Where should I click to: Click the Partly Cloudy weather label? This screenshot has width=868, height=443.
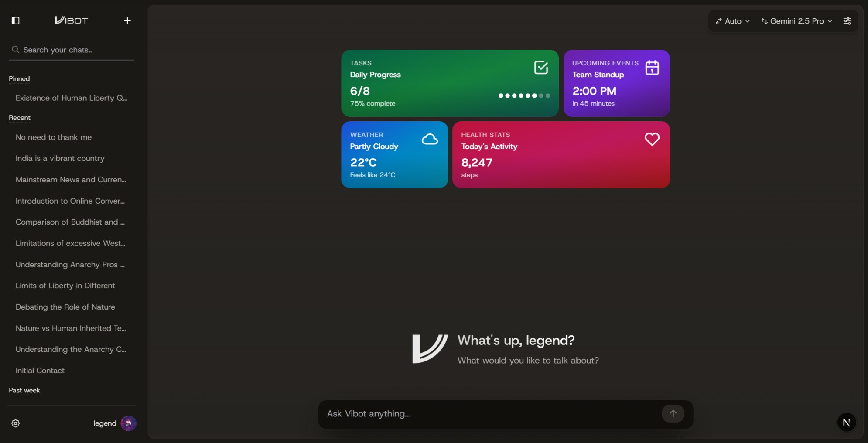point(374,147)
